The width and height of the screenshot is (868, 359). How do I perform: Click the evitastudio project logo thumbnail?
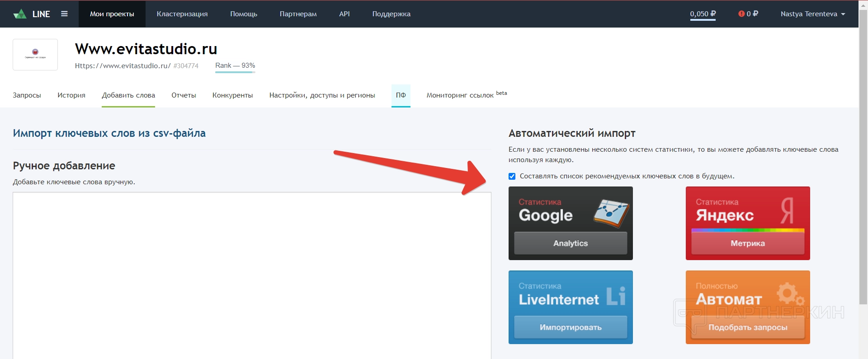(35, 55)
